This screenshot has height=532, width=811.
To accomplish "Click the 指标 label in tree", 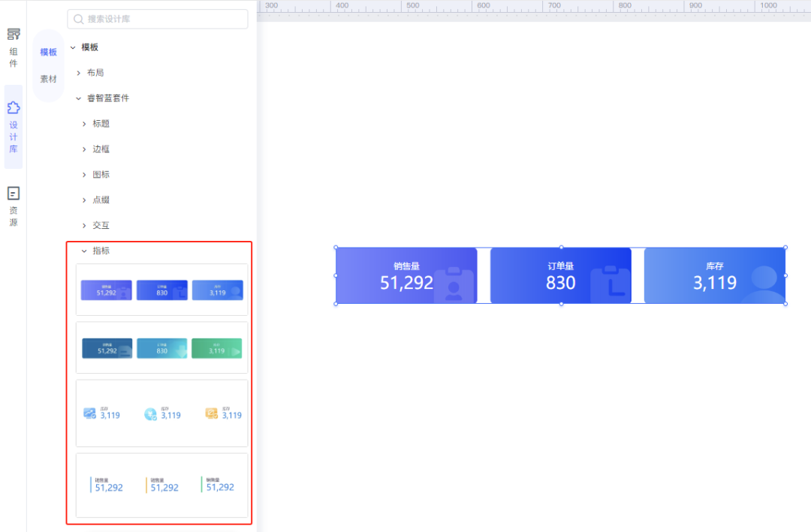I will tap(101, 251).
